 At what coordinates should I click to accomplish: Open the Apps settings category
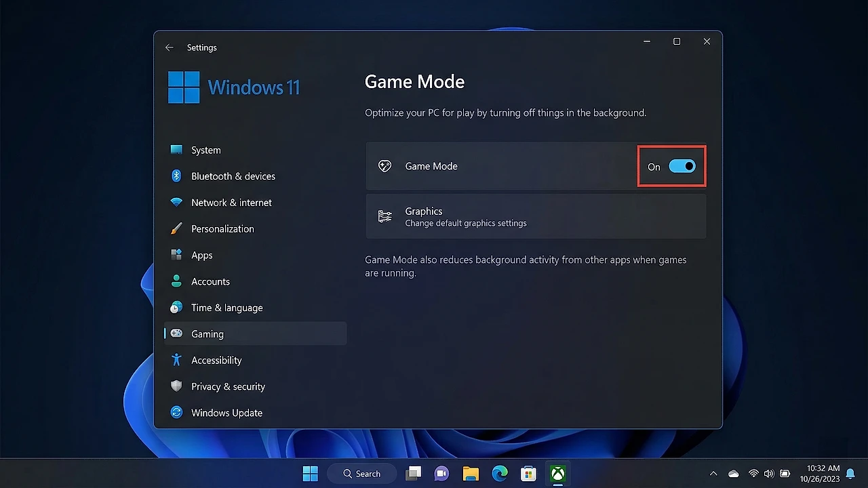[x=201, y=256]
